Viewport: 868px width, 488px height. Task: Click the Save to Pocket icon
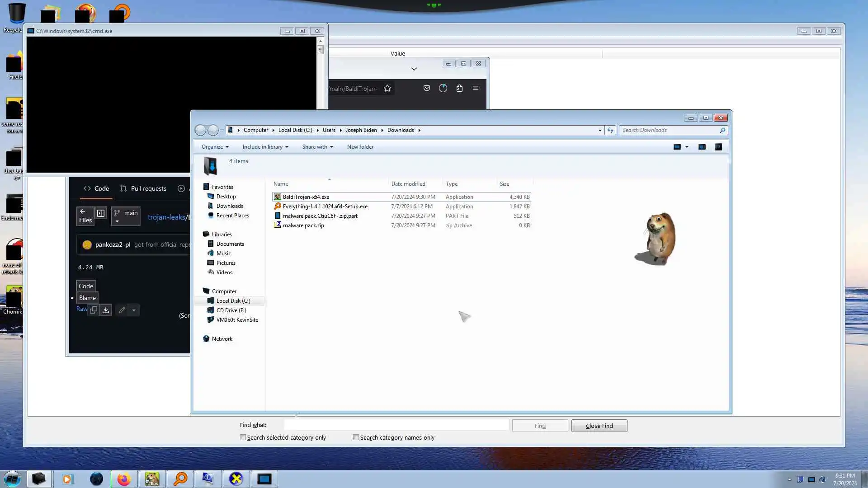[426, 89]
